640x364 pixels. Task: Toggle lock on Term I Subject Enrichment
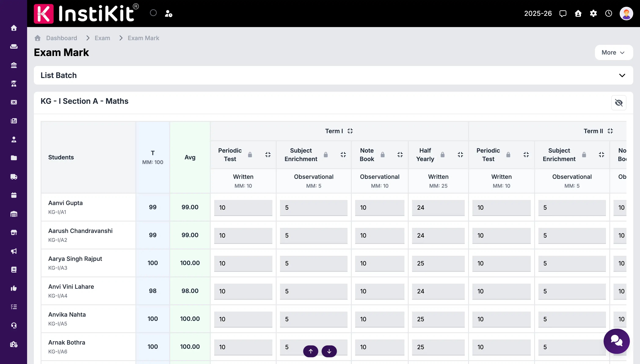click(x=326, y=155)
